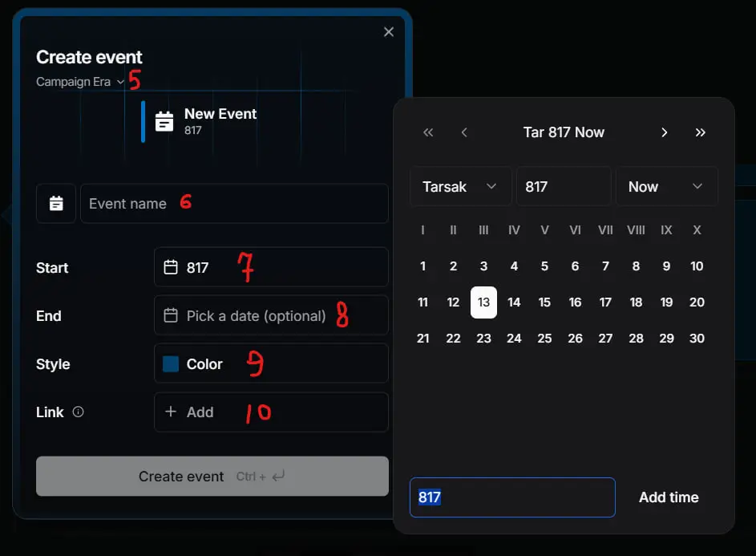Expand the Campaign Era dropdown
Viewport: 756px width, 556px height.
point(80,82)
